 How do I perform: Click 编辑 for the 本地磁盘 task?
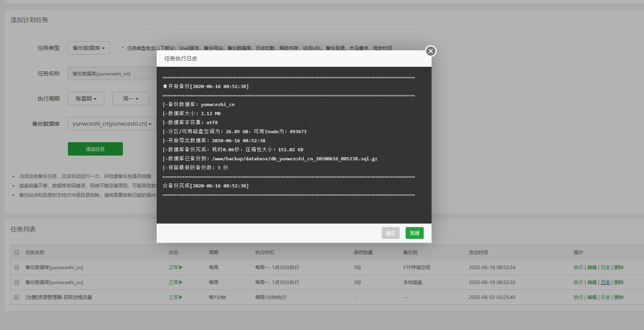[x=592, y=282]
